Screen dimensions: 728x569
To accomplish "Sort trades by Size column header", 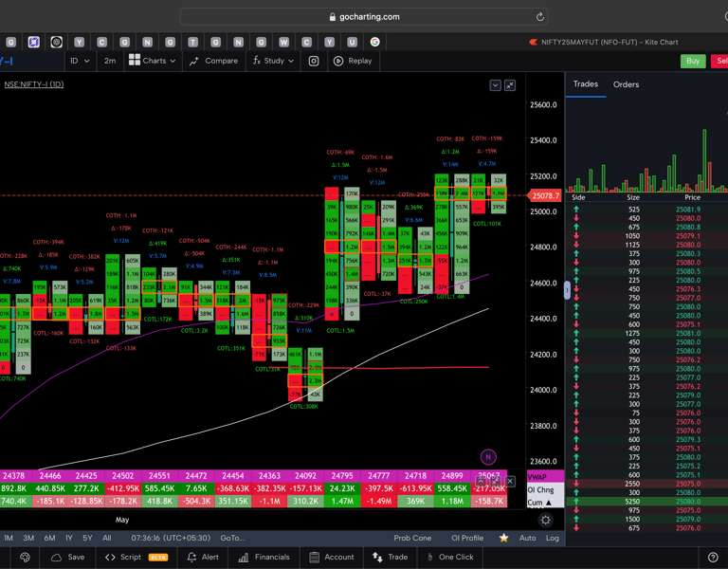I will click(x=633, y=197).
